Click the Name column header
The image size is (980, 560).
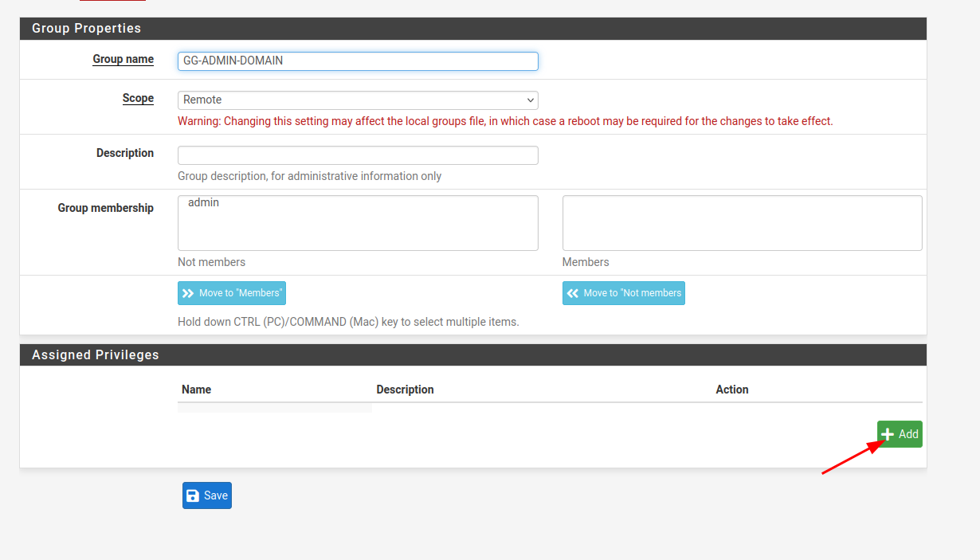(x=196, y=390)
